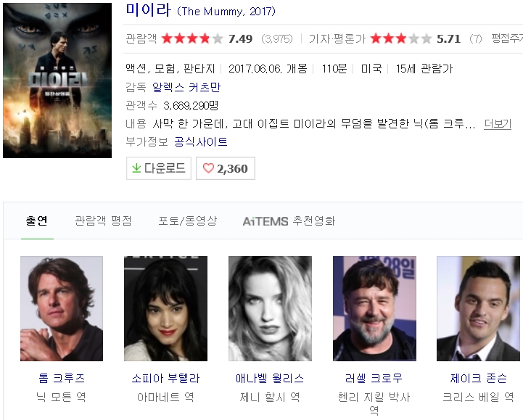Open 소피아 부텔라 actor photo
Image resolution: width=523 pixels, height=420 pixels.
coord(166,308)
